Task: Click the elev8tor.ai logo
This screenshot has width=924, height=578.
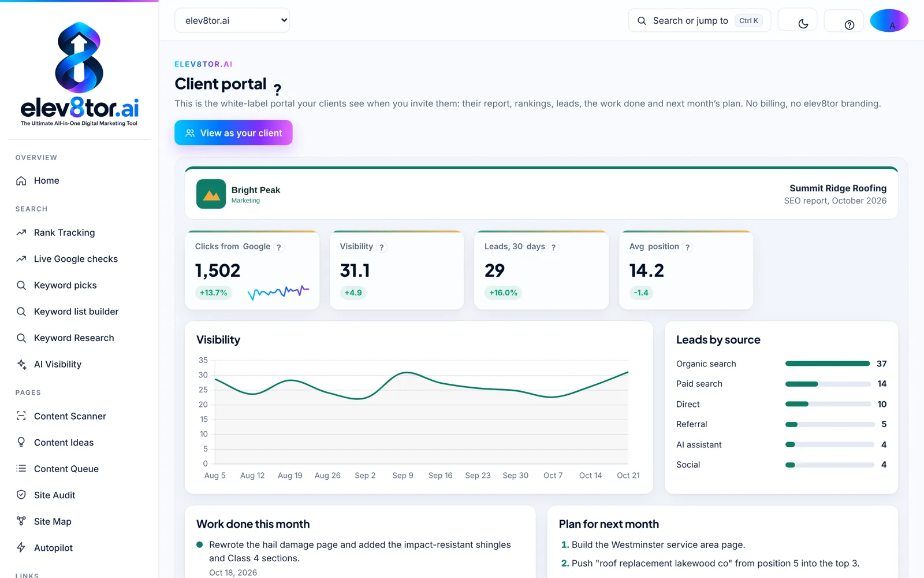Action: (79, 74)
